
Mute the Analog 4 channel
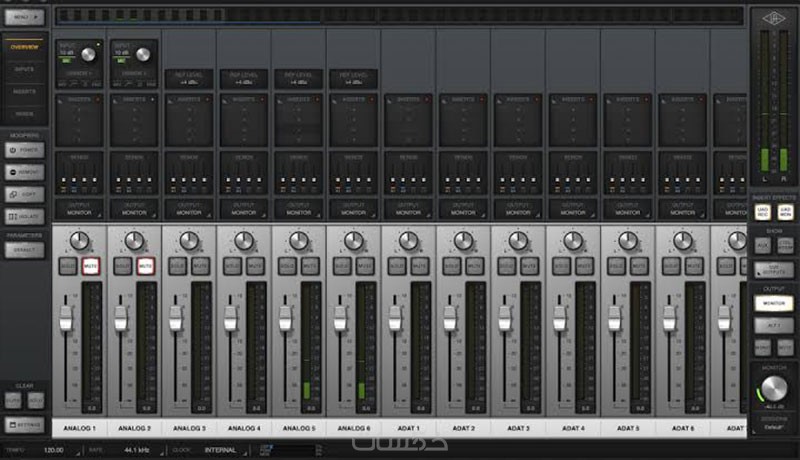[x=255, y=266]
